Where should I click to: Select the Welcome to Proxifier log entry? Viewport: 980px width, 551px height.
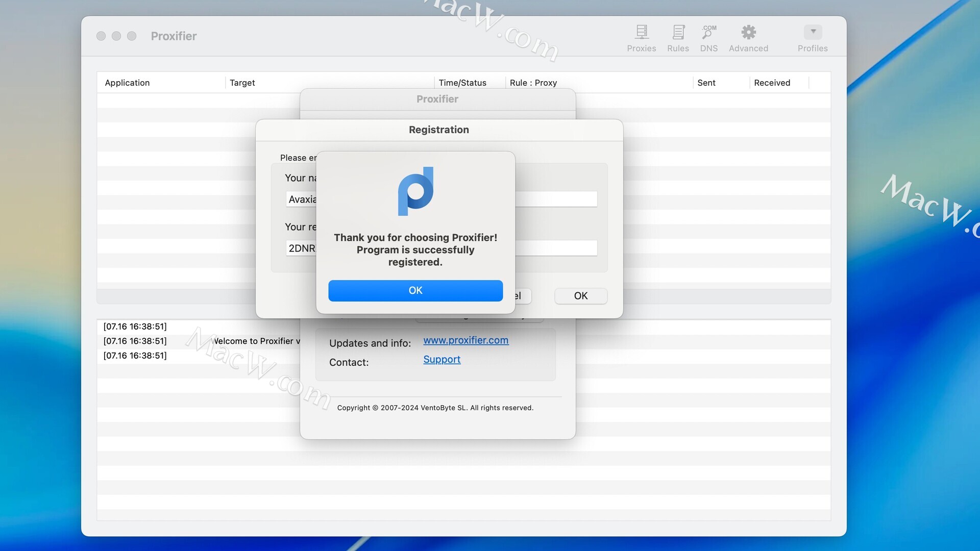(255, 341)
